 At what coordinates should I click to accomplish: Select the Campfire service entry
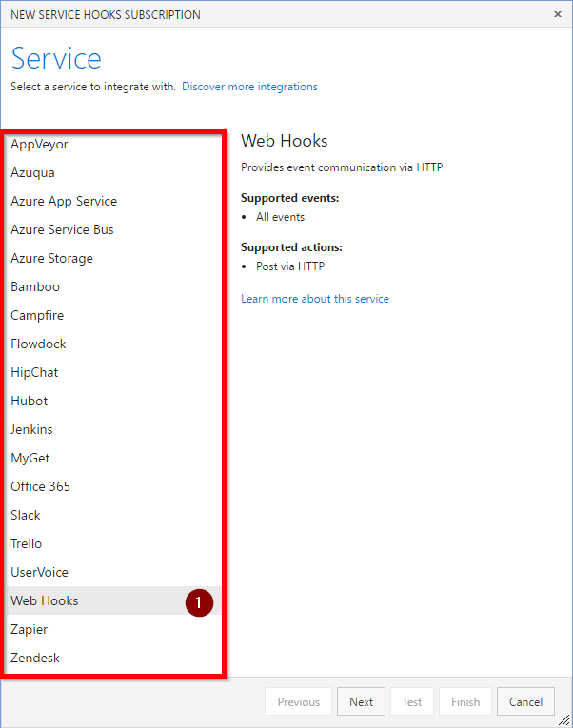click(x=114, y=315)
